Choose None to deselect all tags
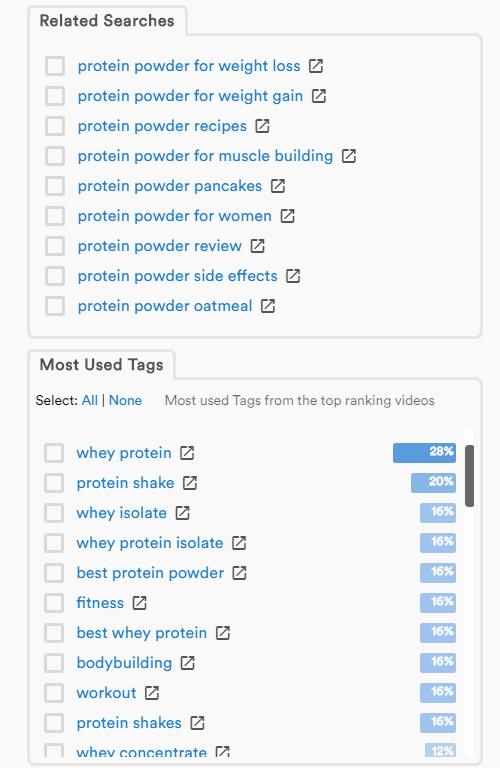Viewport: 500px width, 768px height. coord(125,401)
